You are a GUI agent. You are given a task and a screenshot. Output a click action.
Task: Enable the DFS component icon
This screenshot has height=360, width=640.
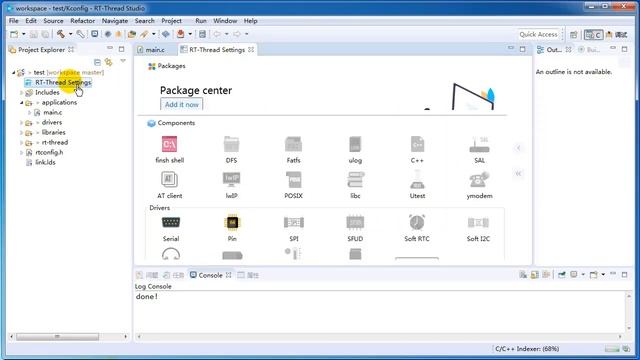pos(231,144)
